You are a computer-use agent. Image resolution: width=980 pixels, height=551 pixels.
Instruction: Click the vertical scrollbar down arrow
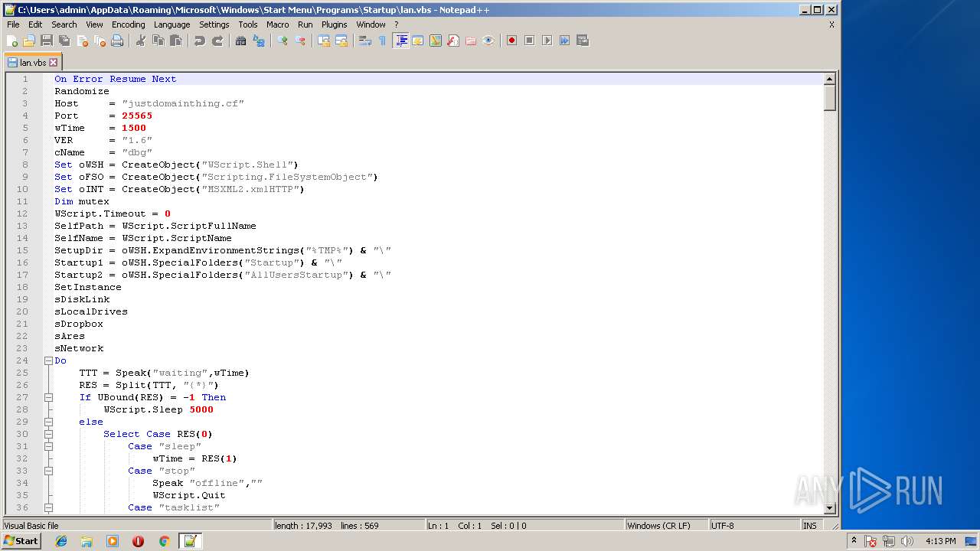[x=829, y=508]
